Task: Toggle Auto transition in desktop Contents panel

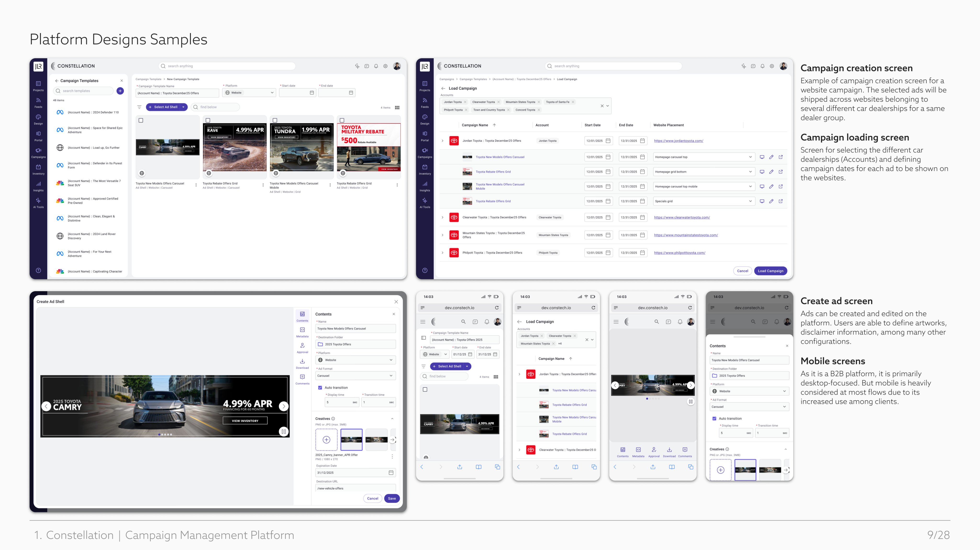Action: click(x=320, y=388)
